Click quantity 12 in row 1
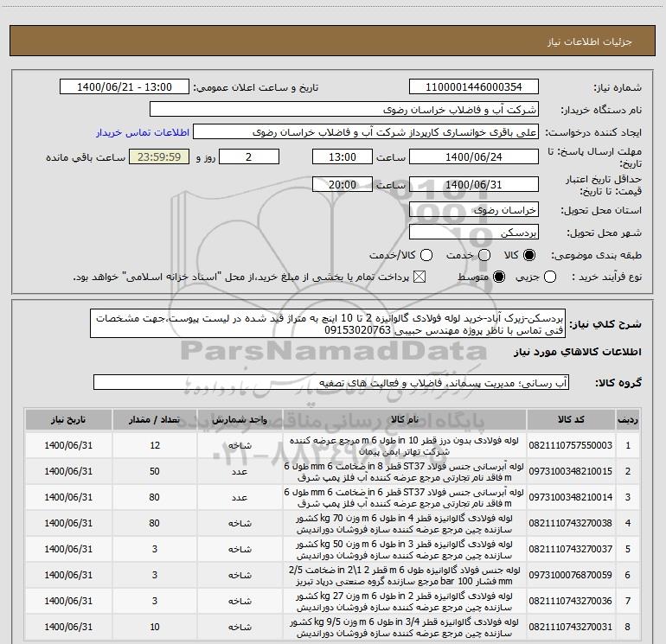This screenshot has width=666, height=644. [x=155, y=445]
